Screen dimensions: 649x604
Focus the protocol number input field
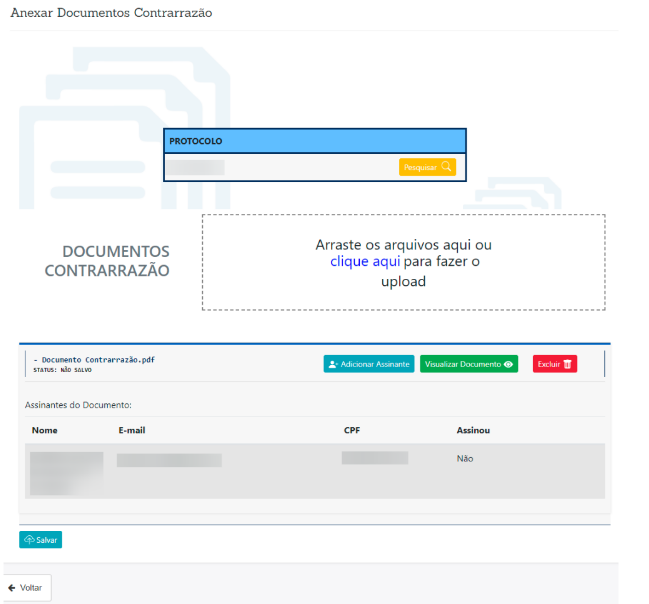point(280,167)
